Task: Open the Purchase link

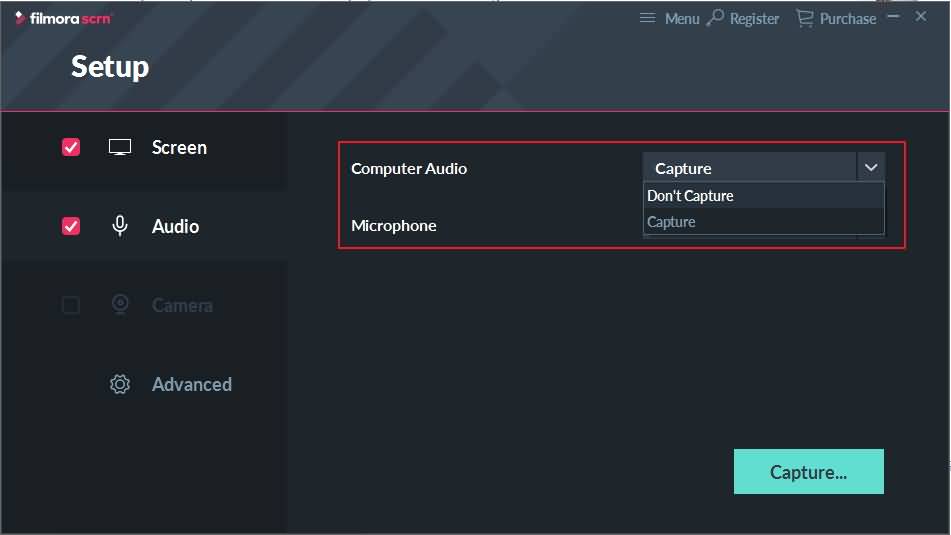Action: pyautogui.click(x=847, y=18)
